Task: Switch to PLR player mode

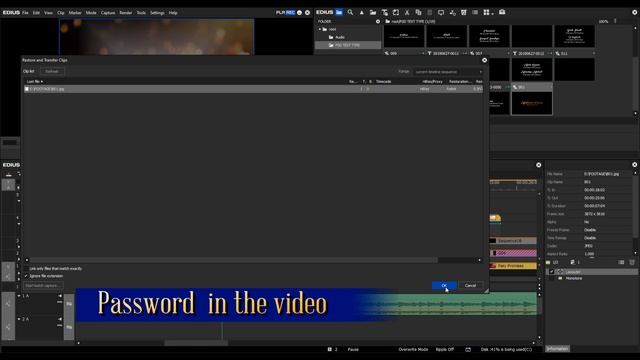Action: 280,13
